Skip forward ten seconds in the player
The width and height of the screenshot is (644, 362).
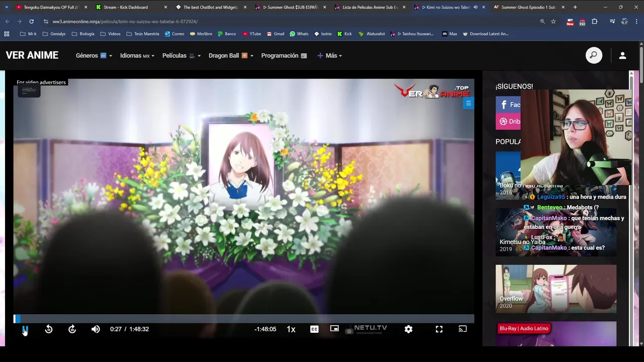tap(72, 329)
